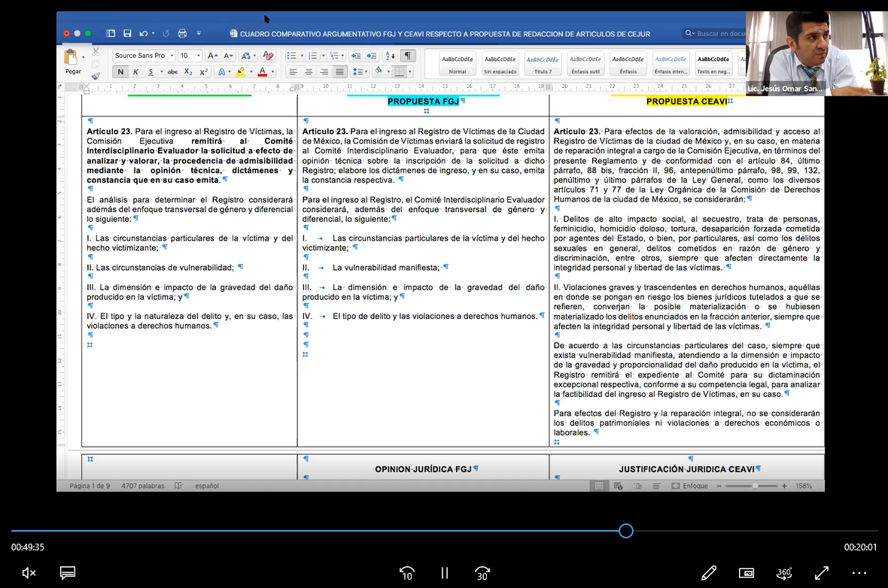The width and height of the screenshot is (888, 588).
Task: Align text left
Action: tap(293, 72)
